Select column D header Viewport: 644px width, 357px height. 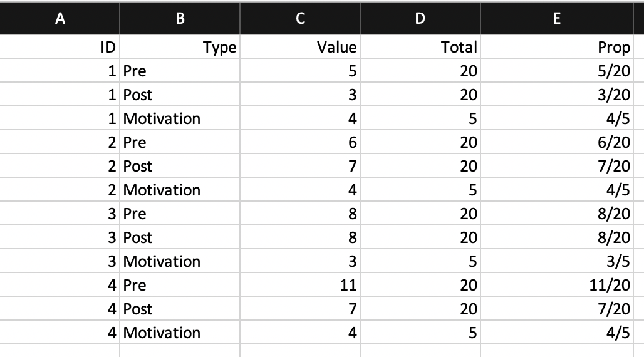(x=420, y=19)
